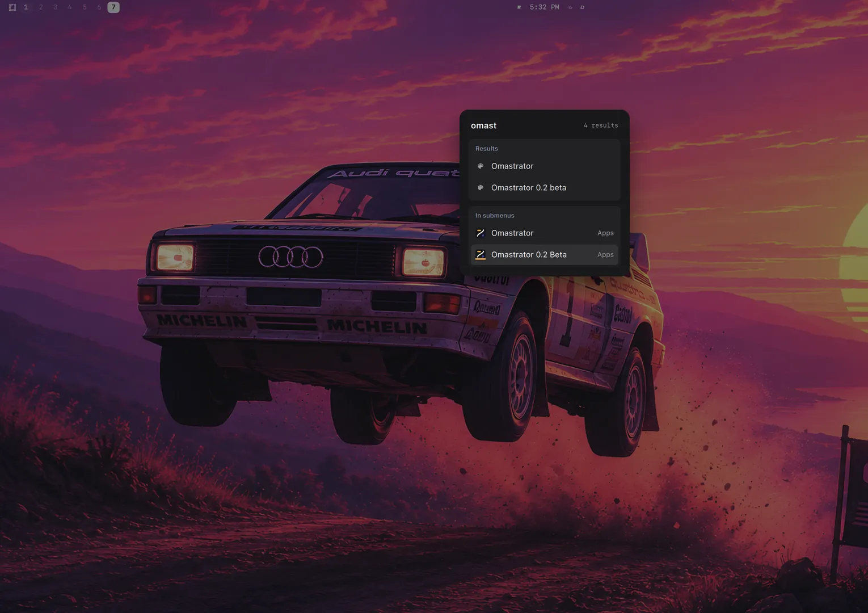Switch to workspace 3 in the top bar
Viewport: 868px width, 613px height.
pos(55,7)
